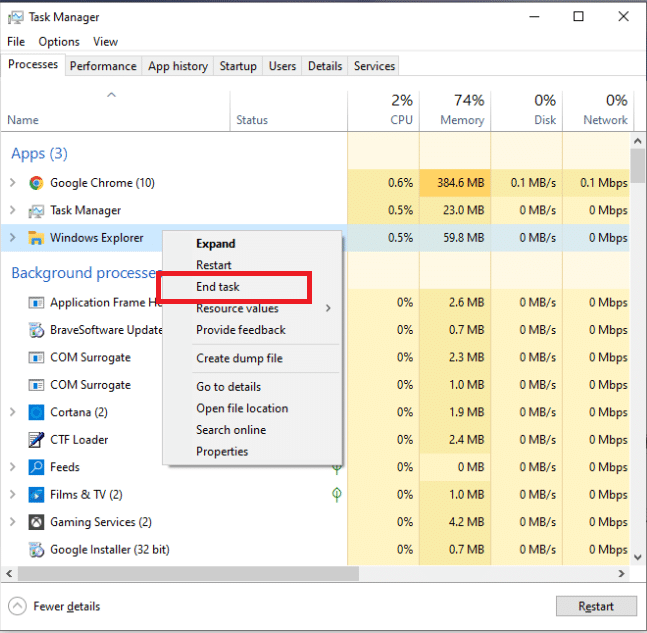Click the Task Manager process icon
The height and width of the screenshot is (633, 647).
pyautogui.click(x=36, y=210)
